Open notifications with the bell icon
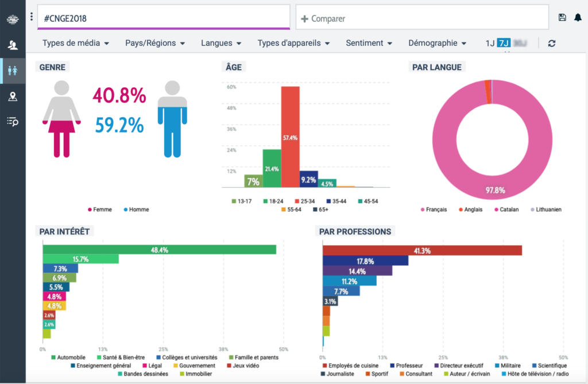Viewport: 588px width, 384px height. tap(578, 17)
